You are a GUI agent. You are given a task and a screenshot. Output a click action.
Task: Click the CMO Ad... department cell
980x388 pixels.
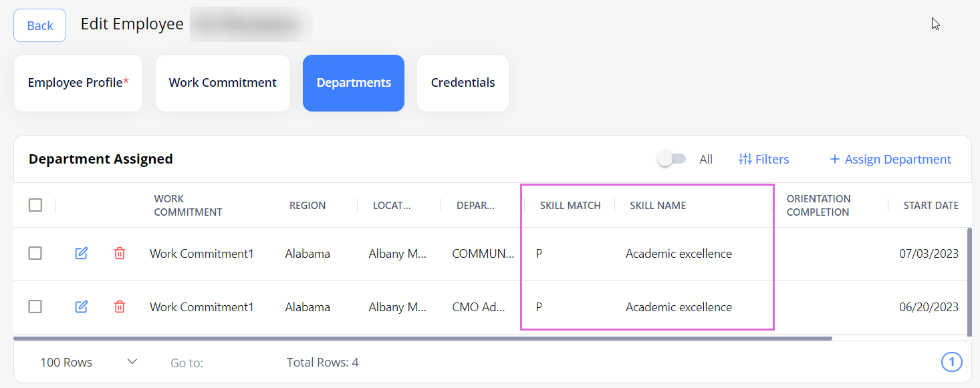coord(479,307)
